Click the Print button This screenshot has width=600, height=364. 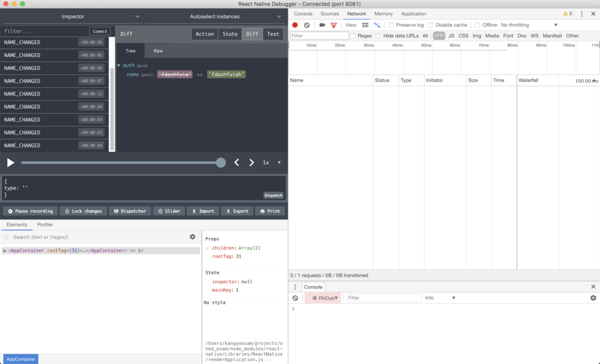(270, 211)
